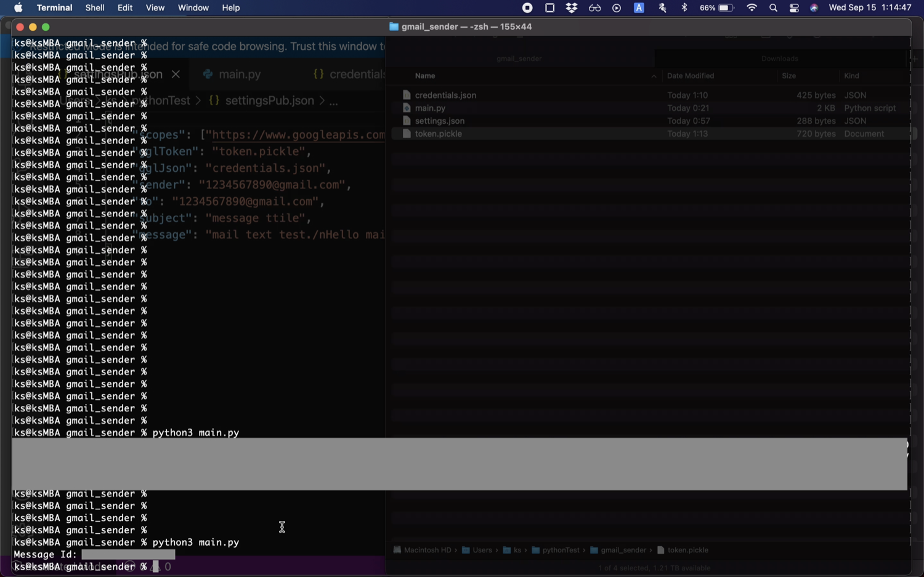Click the main.py tab Python icon
Screen dimensions: 924x577
point(208,74)
